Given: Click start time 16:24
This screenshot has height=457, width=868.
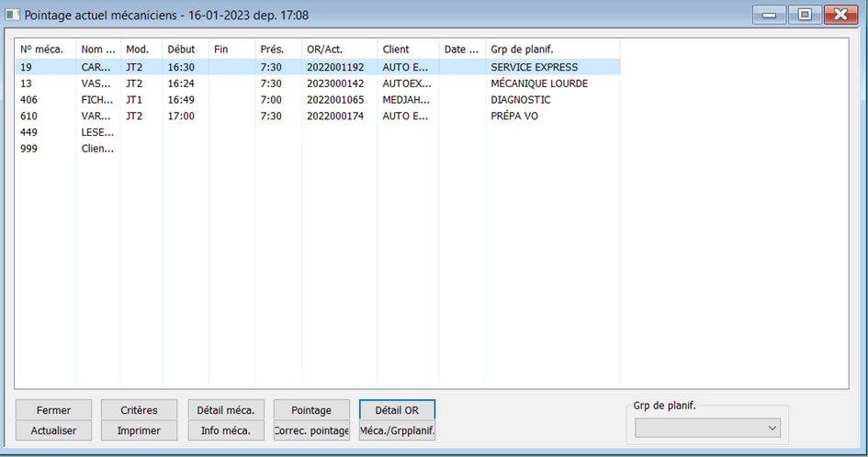Looking at the screenshot, I should pos(181,84).
